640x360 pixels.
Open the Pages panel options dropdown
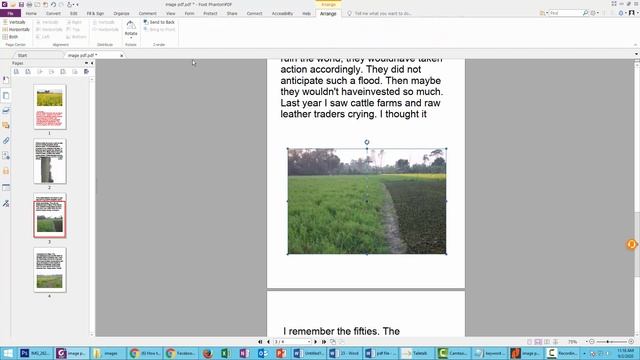point(86,63)
